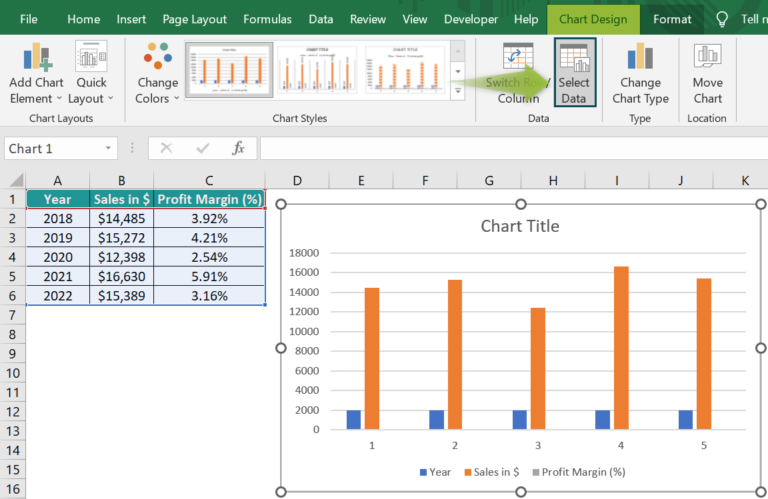Image resolution: width=768 pixels, height=499 pixels.
Task: Switch to the Home tab
Action: [x=84, y=19]
